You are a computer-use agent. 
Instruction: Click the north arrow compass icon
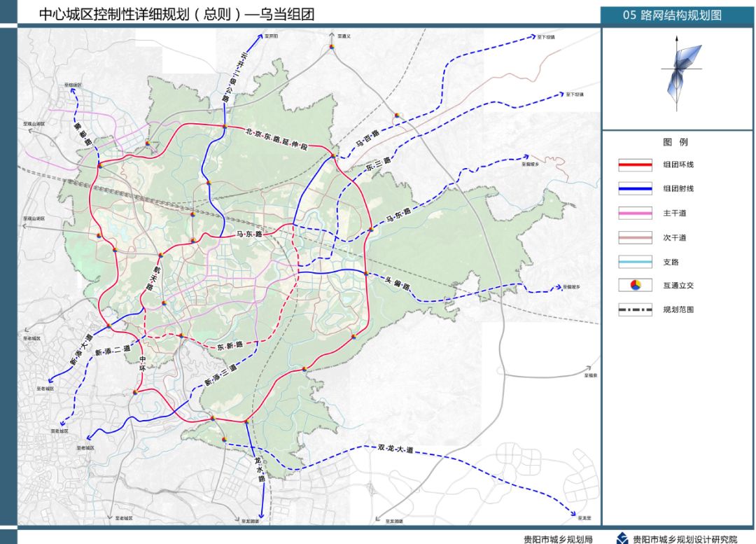(680, 71)
